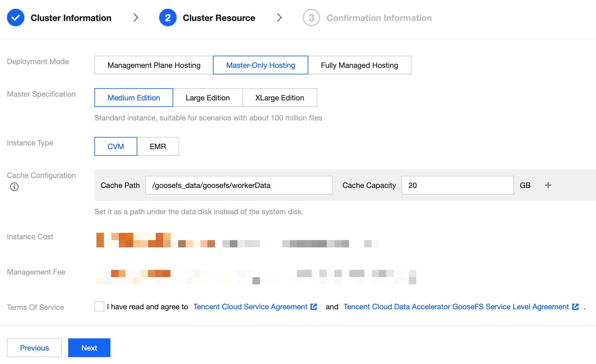This screenshot has width=596, height=364.
Task: Click the Master Specification label
Action: click(x=41, y=94)
